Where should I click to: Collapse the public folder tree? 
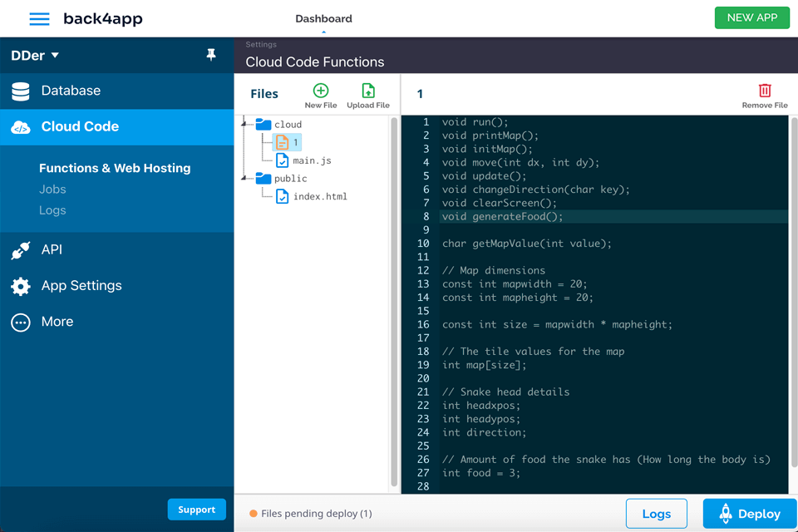pyautogui.click(x=245, y=179)
